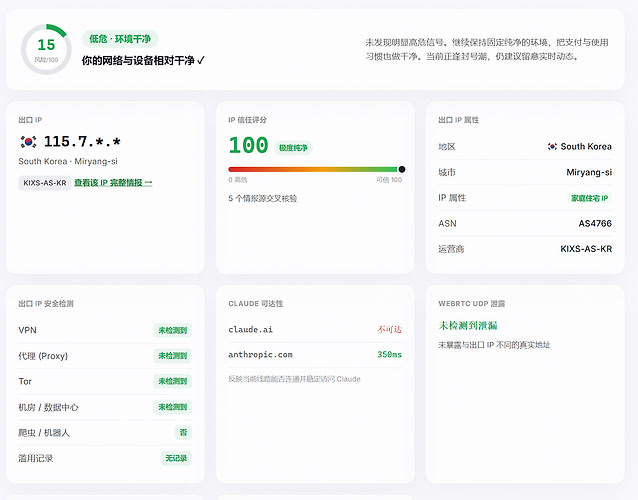The width and height of the screenshot is (638, 500).
Task: Click the 350ms latency value
Action: tap(389, 355)
